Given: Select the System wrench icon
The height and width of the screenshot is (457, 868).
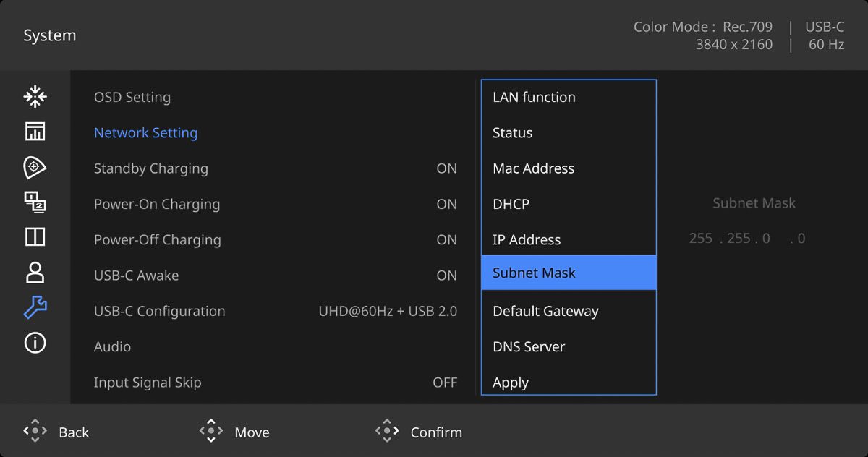Looking at the screenshot, I should [35, 307].
